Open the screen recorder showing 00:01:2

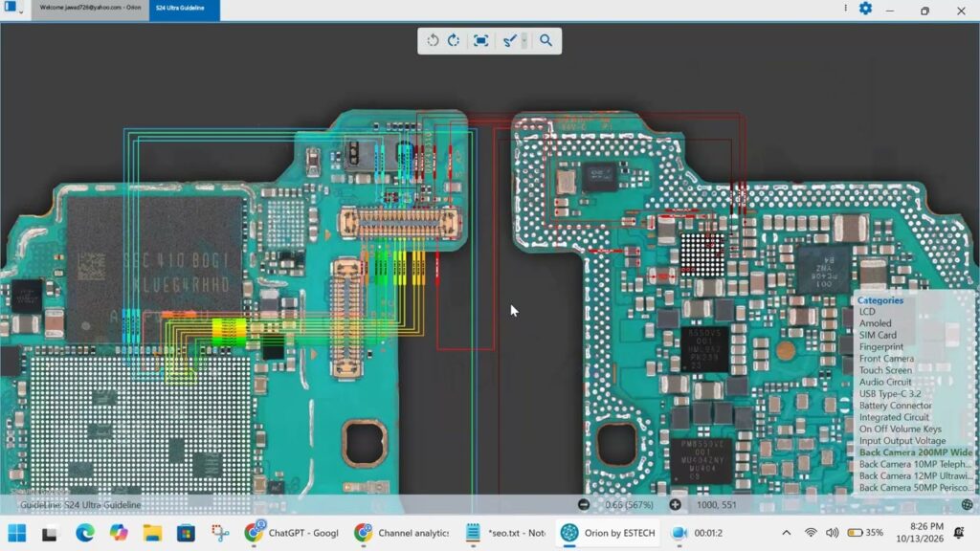697,533
